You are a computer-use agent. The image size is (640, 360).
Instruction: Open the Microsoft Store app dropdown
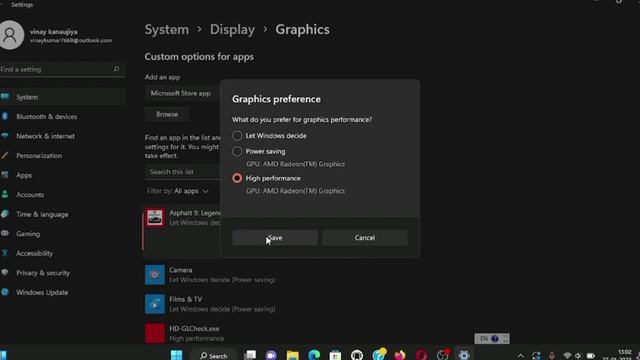click(x=182, y=93)
